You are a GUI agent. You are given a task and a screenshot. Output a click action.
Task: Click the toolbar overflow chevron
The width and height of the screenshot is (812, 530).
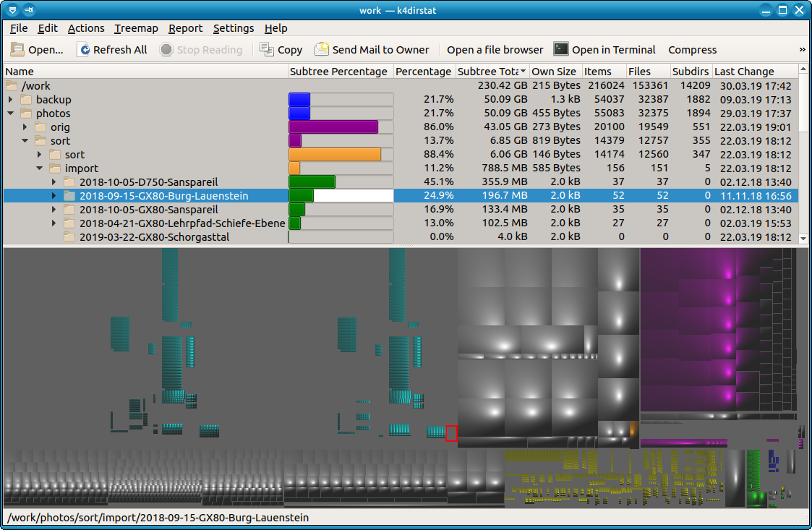point(802,50)
